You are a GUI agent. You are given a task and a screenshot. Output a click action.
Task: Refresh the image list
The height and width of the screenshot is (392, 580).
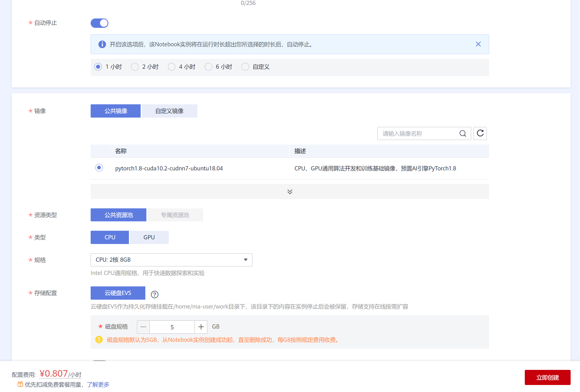(x=480, y=133)
